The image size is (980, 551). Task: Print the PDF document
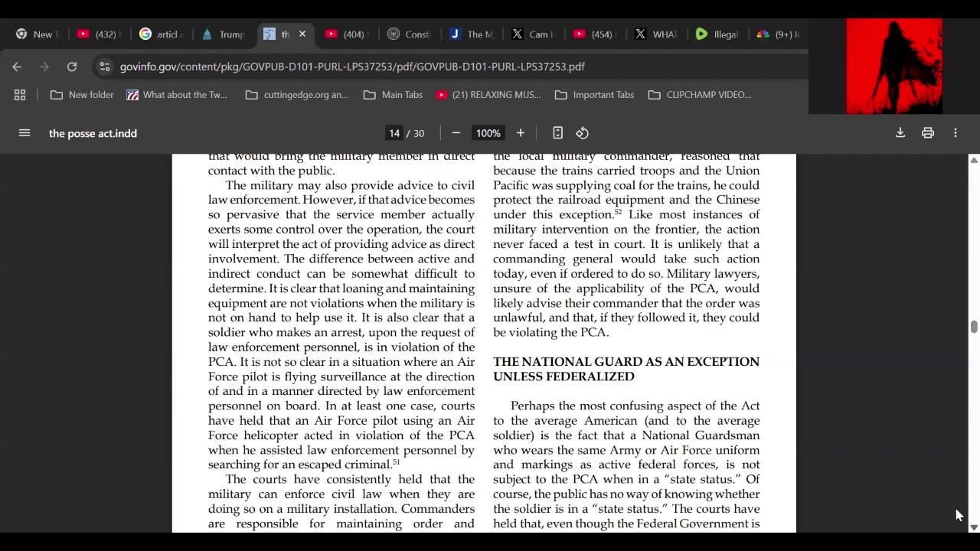[x=928, y=133]
